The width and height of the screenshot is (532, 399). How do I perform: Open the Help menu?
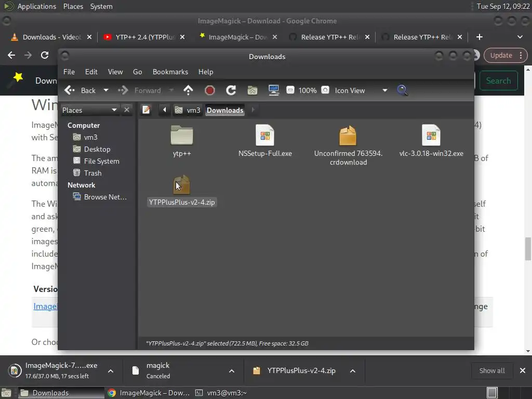click(206, 72)
